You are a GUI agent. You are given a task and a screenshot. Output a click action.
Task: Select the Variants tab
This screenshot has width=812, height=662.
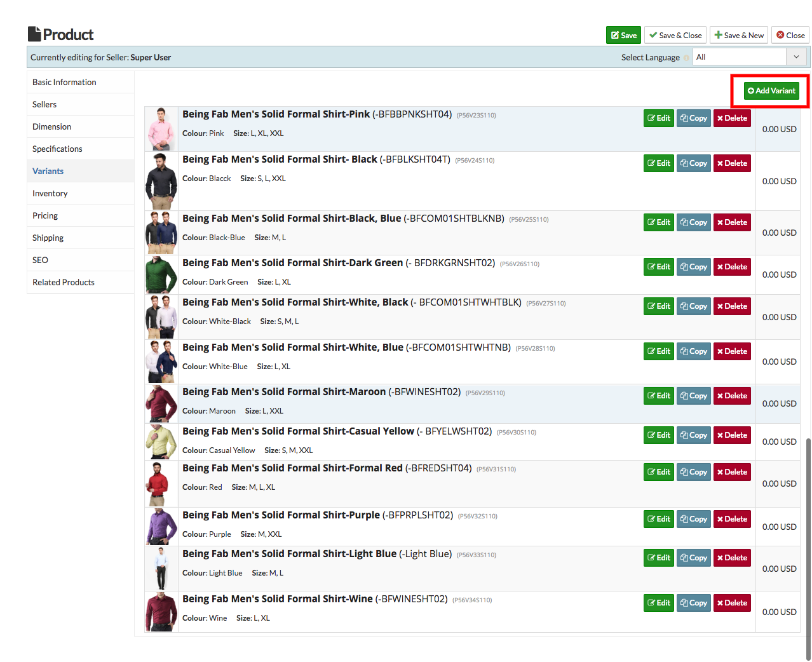pyautogui.click(x=81, y=171)
